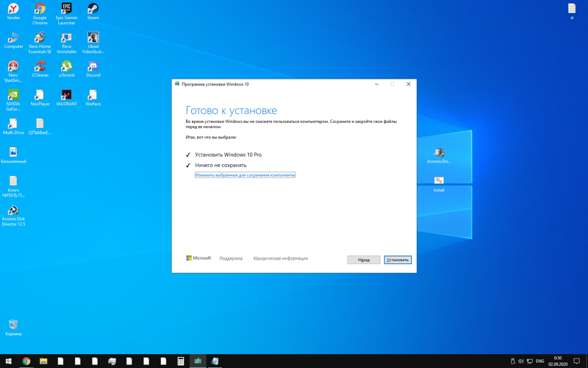
Task: Switch to Windows setup taskbar button
Action: click(x=198, y=361)
